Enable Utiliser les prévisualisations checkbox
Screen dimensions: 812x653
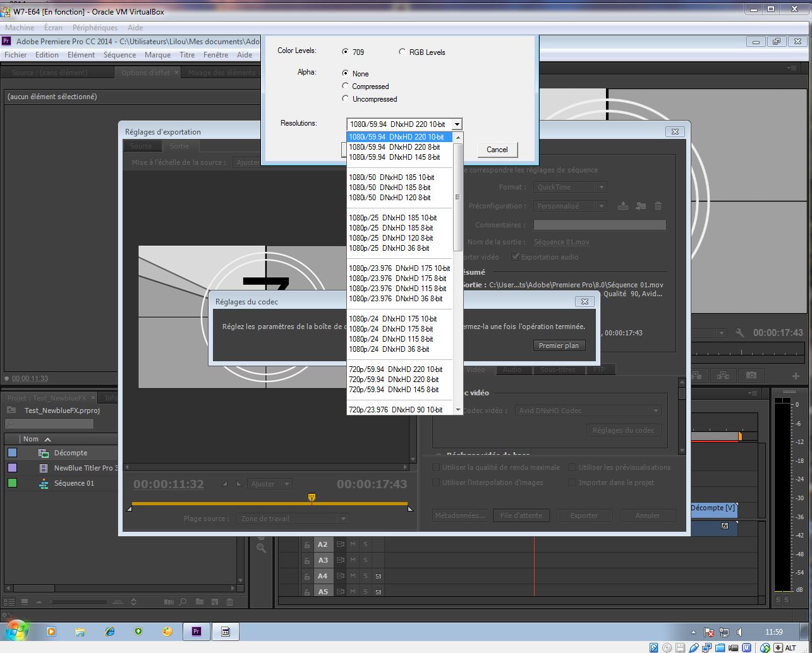click(572, 467)
